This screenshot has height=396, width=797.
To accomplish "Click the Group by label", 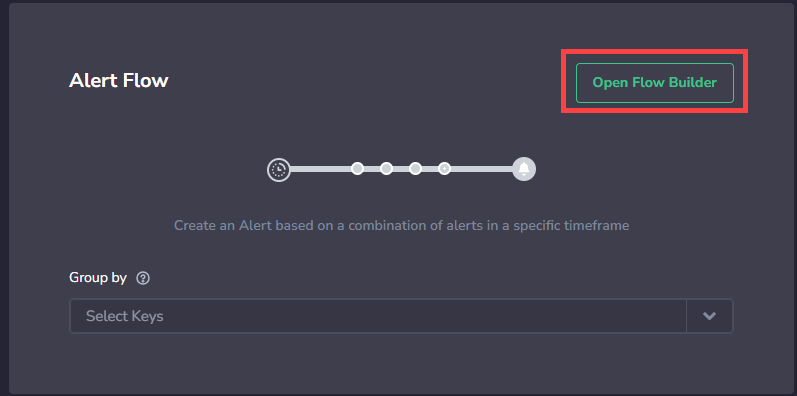I will click(98, 278).
